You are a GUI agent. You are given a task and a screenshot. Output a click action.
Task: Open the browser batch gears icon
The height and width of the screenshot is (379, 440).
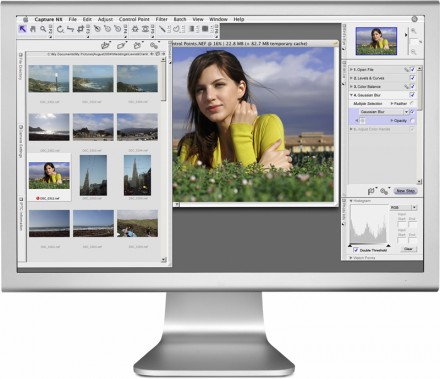154,45
